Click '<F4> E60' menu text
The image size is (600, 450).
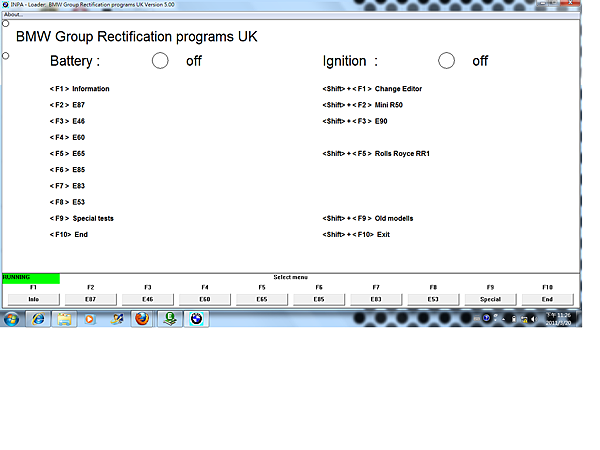[67, 137]
